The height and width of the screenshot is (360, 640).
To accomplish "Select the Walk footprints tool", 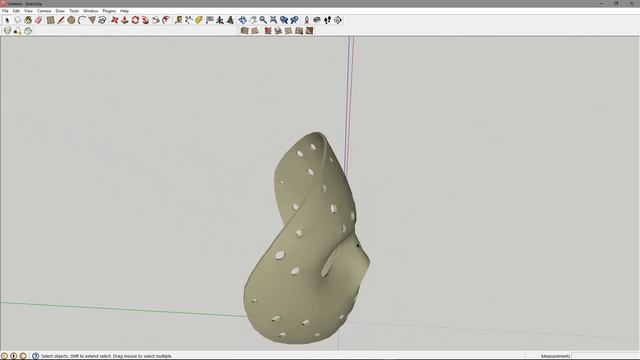I will (327, 20).
